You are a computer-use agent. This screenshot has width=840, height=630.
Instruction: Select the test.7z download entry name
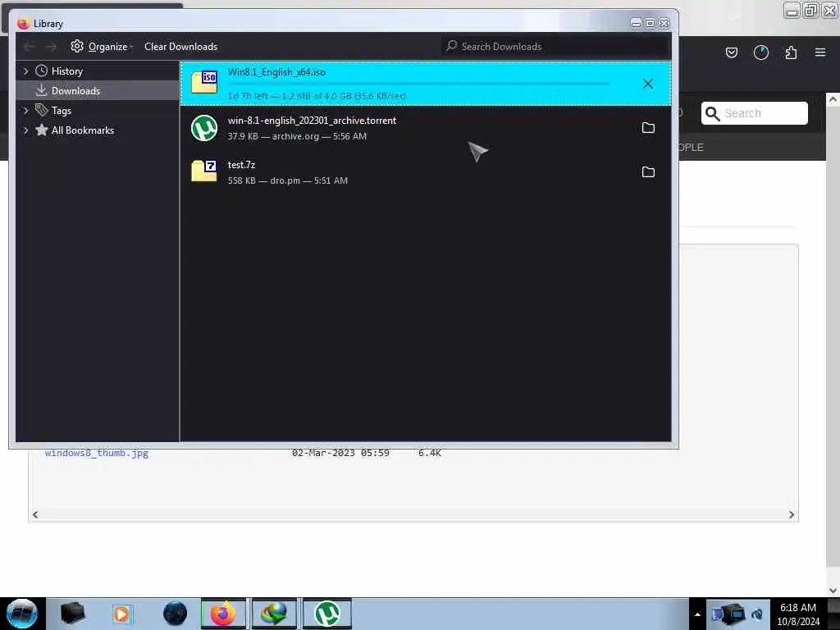coord(241,165)
